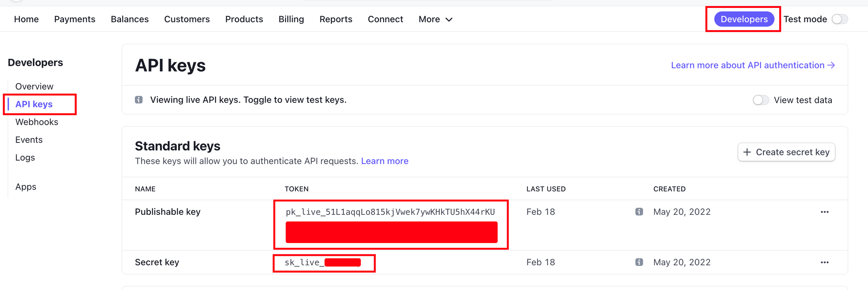Go to Home tab
The height and width of the screenshot is (290, 868).
point(26,19)
